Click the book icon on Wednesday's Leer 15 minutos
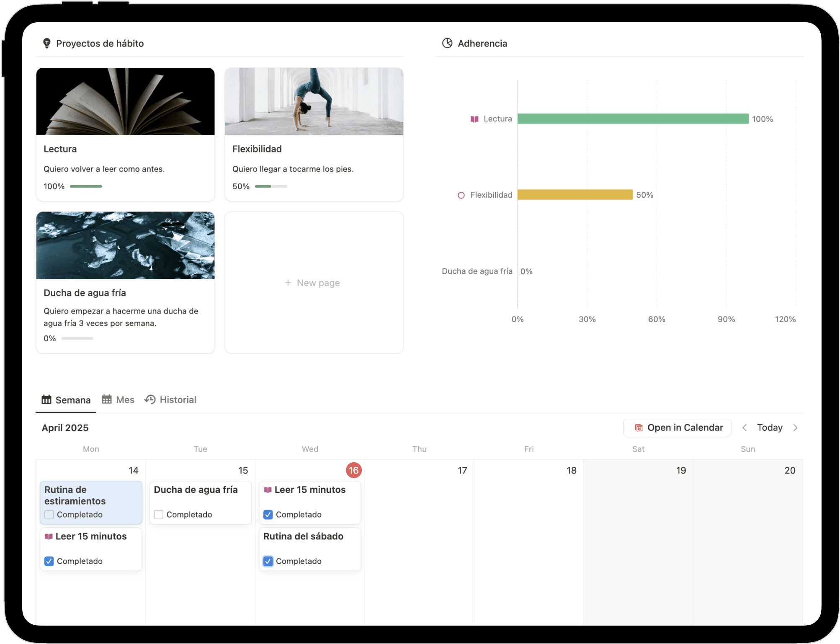Image resolution: width=840 pixels, height=644 pixels. pos(268,490)
